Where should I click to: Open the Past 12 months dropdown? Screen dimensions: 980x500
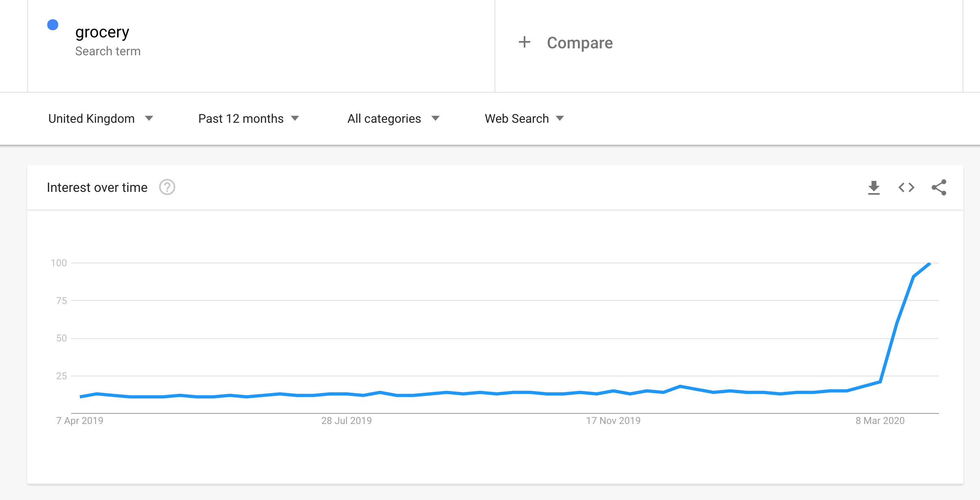coord(249,118)
